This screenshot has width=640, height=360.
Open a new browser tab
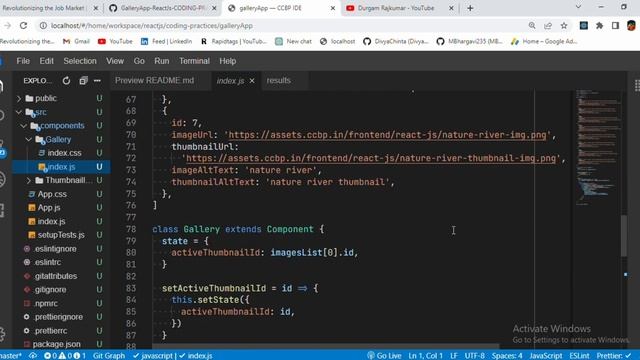(470, 8)
